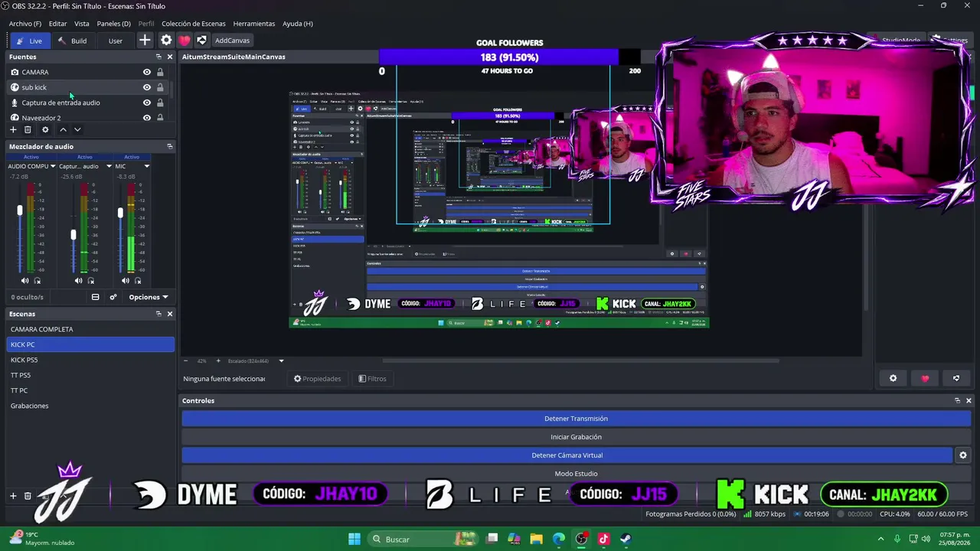The height and width of the screenshot is (551, 980).
Task: Mute the MIC channel speaker icon
Action: (126, 281)
